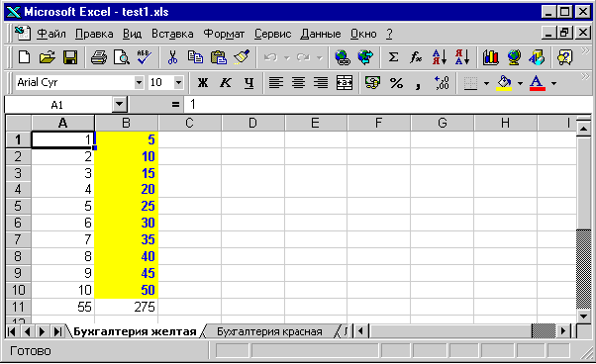Select cell B11 containing 275
Image resolution: width=596 pixels, height=364 pixels.
click(x=126, y=307)
